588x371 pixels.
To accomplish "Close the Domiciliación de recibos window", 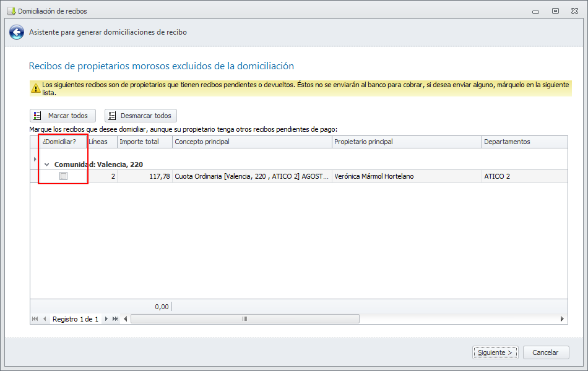I will click(x=574, y=11).
